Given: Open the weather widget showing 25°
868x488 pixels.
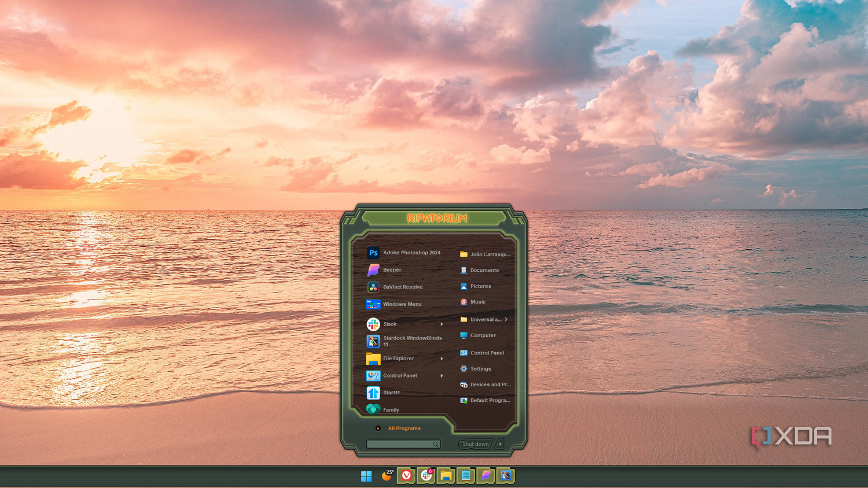Looking at the screenshot, I should (x=387, y=475).
